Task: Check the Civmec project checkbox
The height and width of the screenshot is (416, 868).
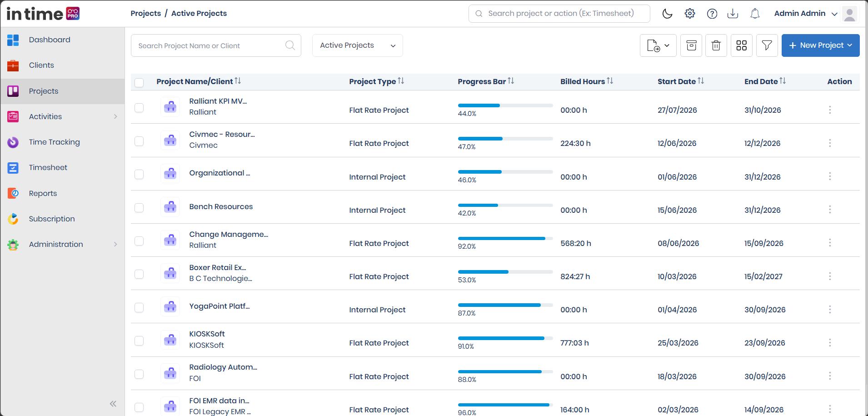Action: pos(139,141)
